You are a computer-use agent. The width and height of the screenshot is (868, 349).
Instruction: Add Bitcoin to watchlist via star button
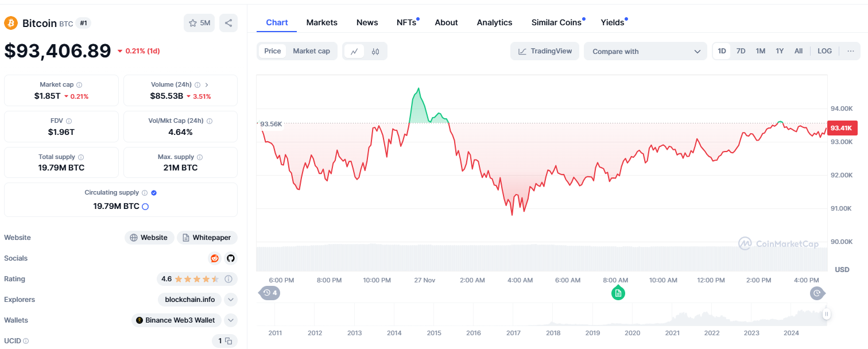pos(199,23)
